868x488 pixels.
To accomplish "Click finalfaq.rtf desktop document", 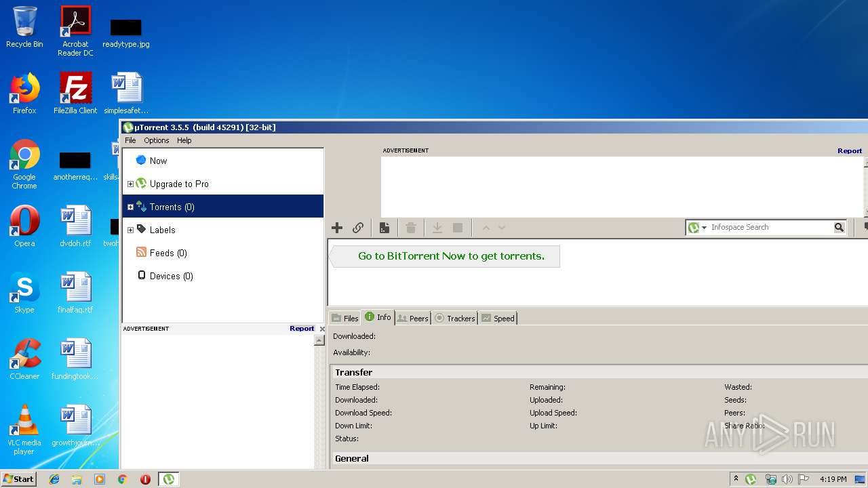I will pyautogui.click(x=75, y=293).
